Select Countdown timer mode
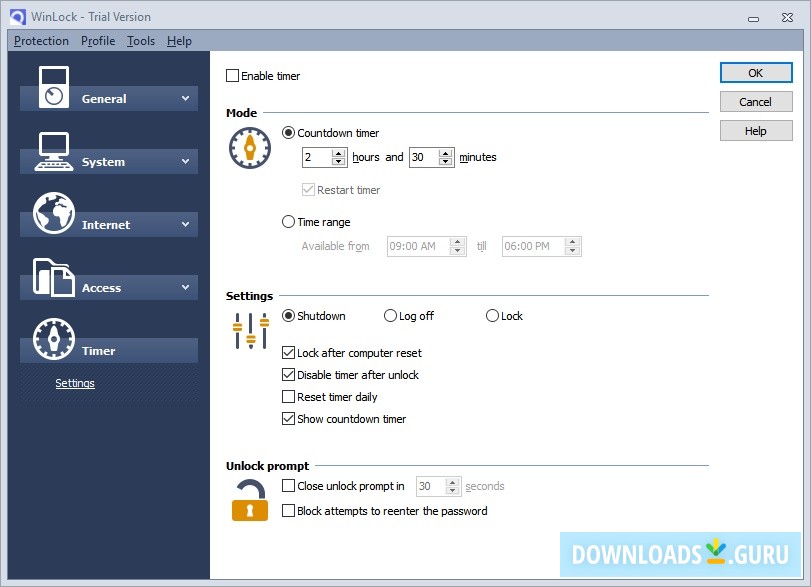This screenshot has height=587, width=811. click(288, 133)
